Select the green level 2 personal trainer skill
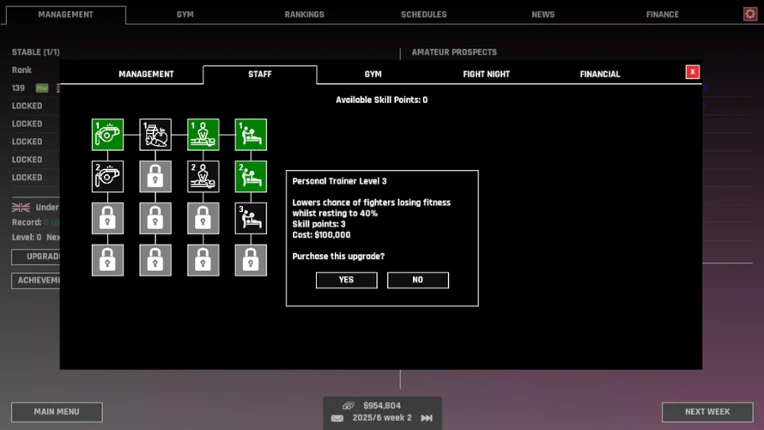The image size is (764, 430). coord(251,176)
